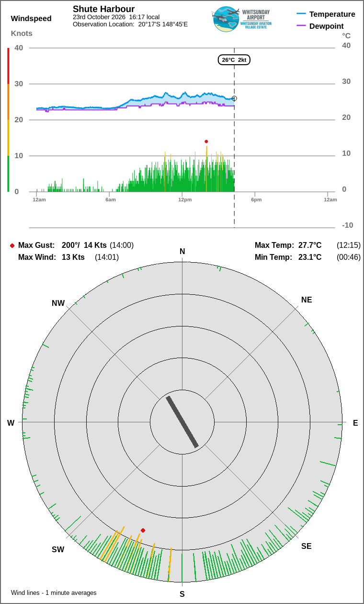Click the SW compass label
The width and height of the screenshot is (364, 604).
pos(58,550)
